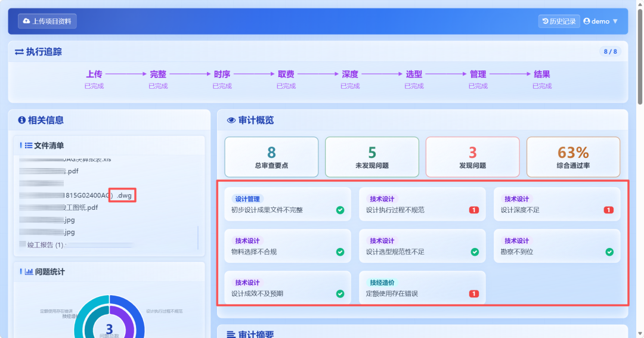Click the bar chart icon beside 问题统计

click(29, 271)
